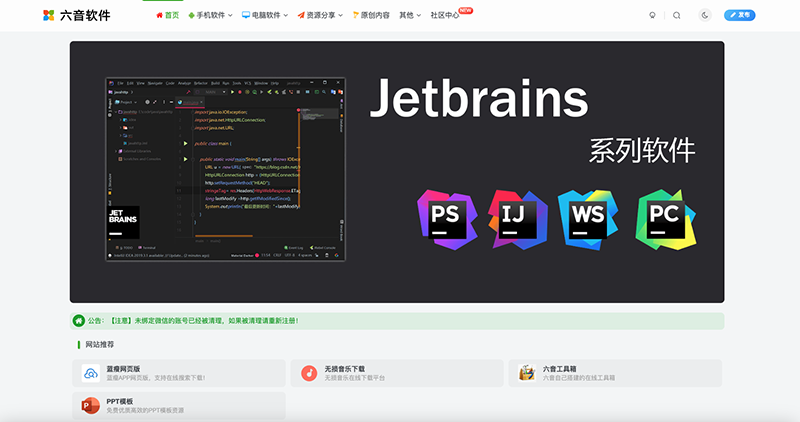Image resolution: width=800 pixels, height=422 pixels.
Task: Click the IJ IntelliJ logo in banner
Action: coord(518,219)
